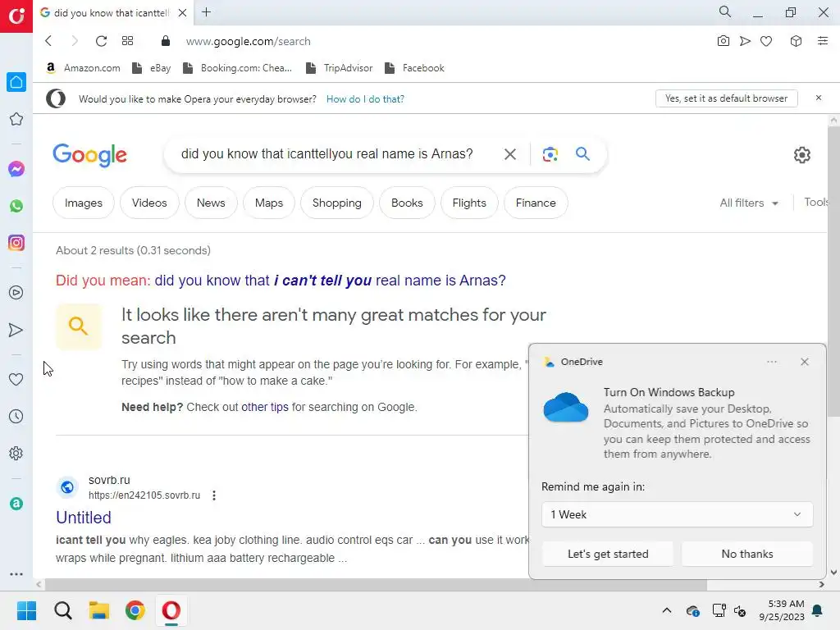The image size is (840, 630).
Task: Open Easy Setup menu icon
Action: (x=823, y=41)
